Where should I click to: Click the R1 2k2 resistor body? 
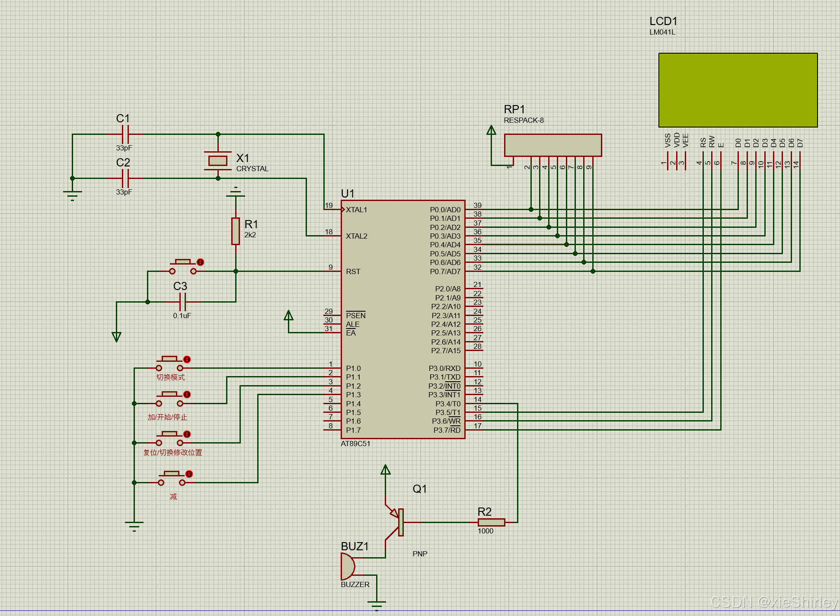click(236, 231)
